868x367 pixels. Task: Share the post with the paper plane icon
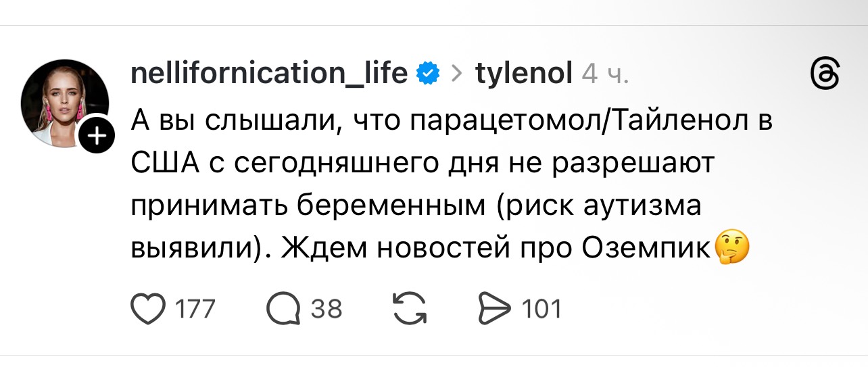click(493, 309)
